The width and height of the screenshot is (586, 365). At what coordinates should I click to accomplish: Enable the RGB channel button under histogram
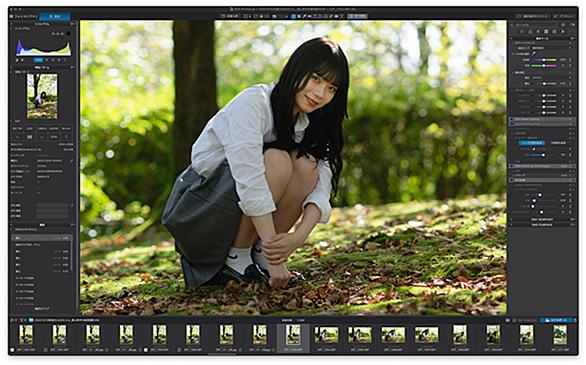coord(38,60)
